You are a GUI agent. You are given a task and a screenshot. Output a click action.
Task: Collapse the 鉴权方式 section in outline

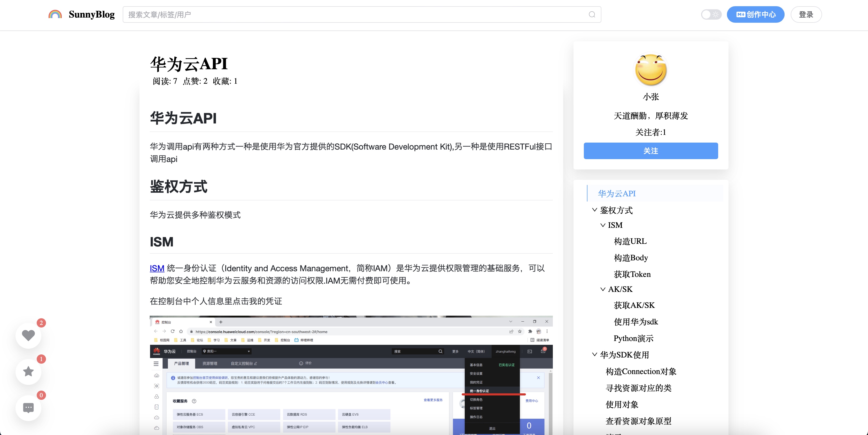(x=594, y=210)
